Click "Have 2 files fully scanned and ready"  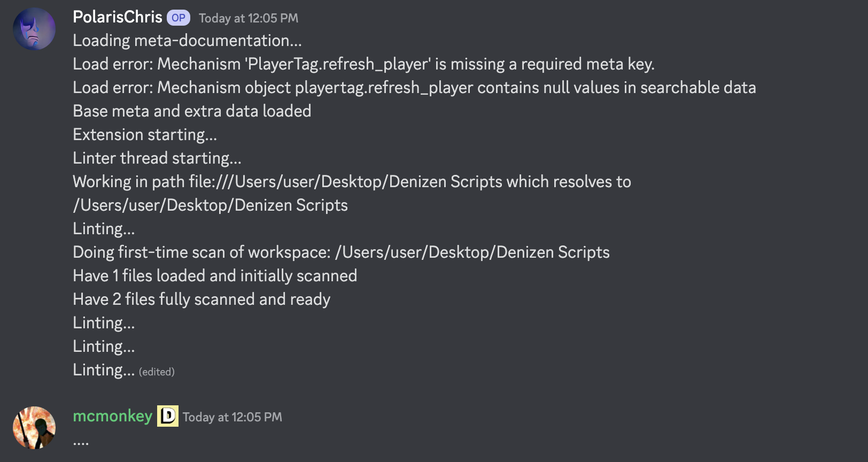click(x=201, y=299)
